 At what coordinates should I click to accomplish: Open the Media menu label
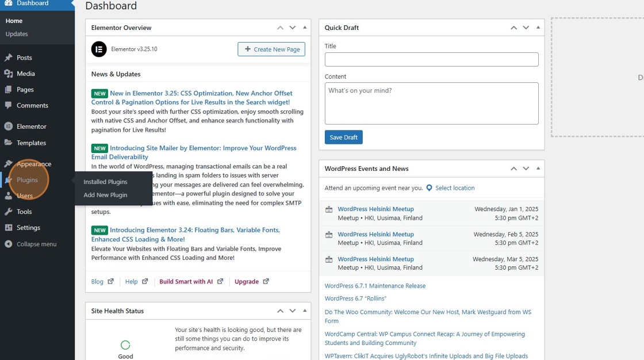[x=26, y=74]
